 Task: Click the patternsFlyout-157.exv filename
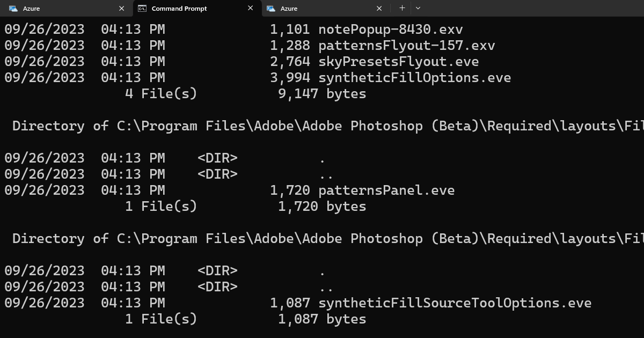point(407,45)
